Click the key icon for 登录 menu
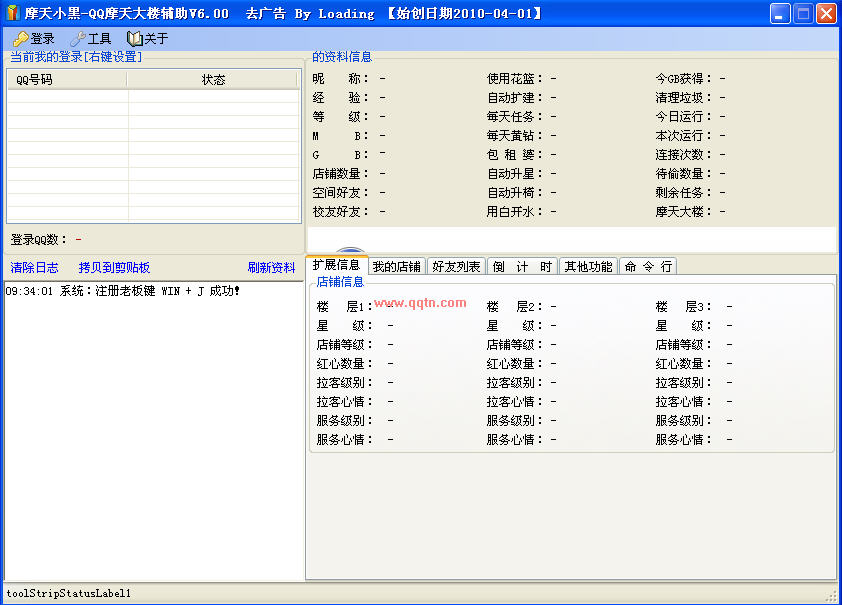Screen dimensions: 842x605 20,39
